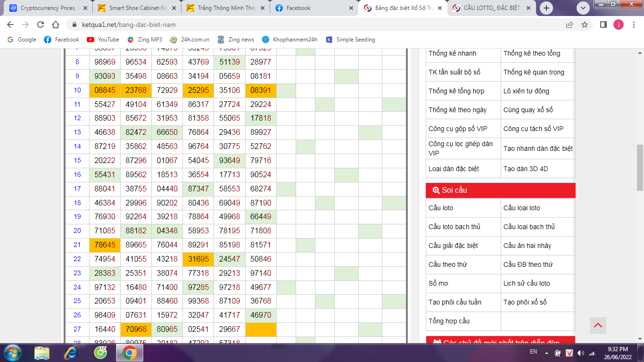644x362 pixels.
Task: Click the browser reload page icon
Action: coord(41,25)
